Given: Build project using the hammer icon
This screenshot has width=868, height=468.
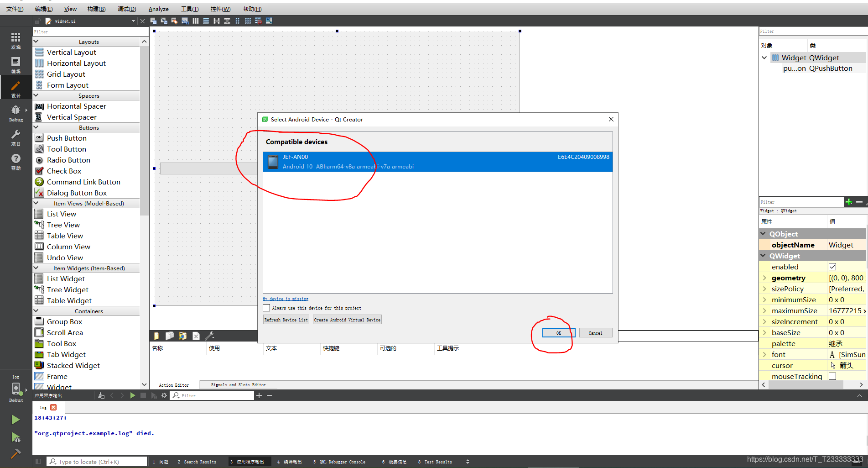Looking at the screenshot, I should click(16, 454).
